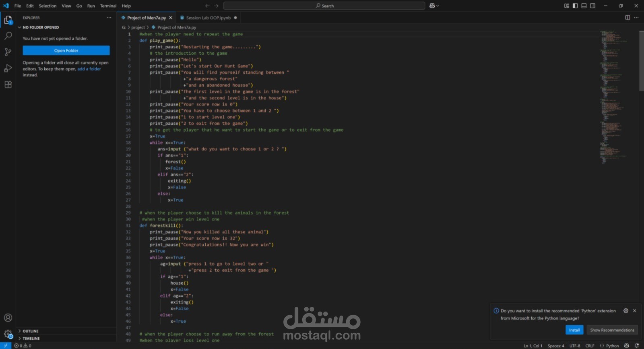This screenshot has width=644, height=349.
Task: Switch to Session Lab OOP.ipynb tab
Action: click(208, 18)
